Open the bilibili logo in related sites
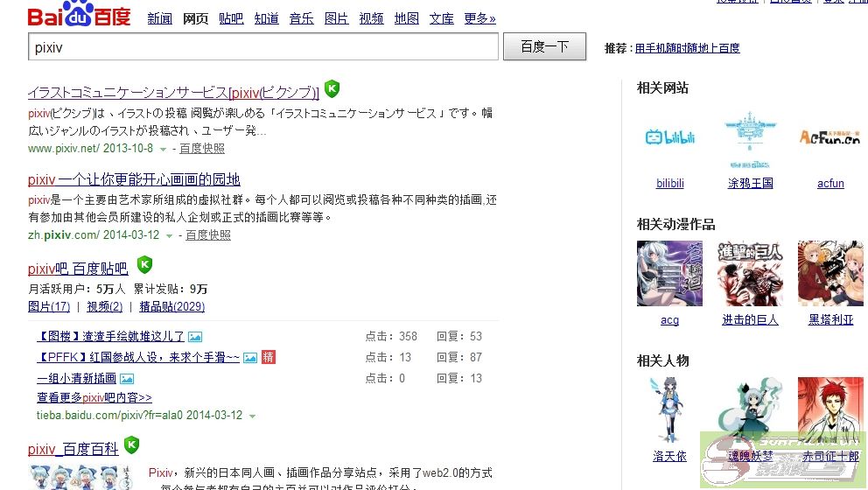The image size is (868, 490). 670,137
